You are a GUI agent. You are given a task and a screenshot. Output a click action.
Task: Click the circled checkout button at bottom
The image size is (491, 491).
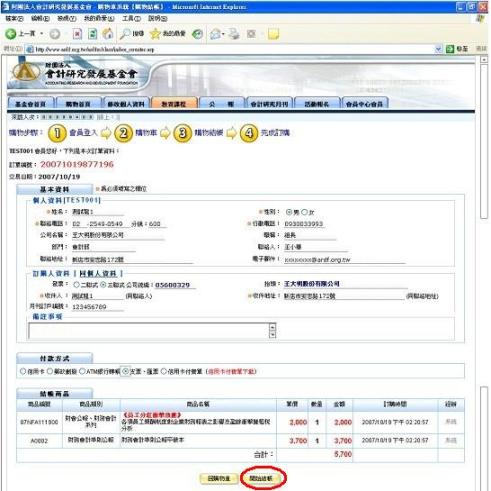(261, 478)
